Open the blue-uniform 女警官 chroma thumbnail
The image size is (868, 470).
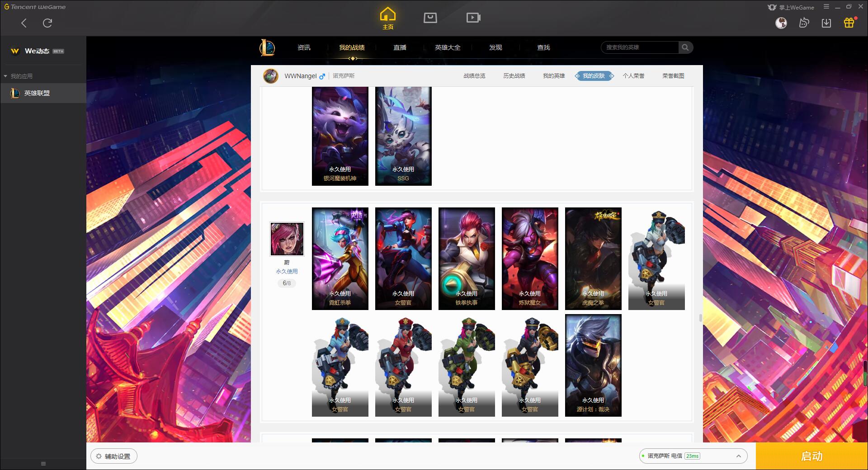tap(340, 365)
